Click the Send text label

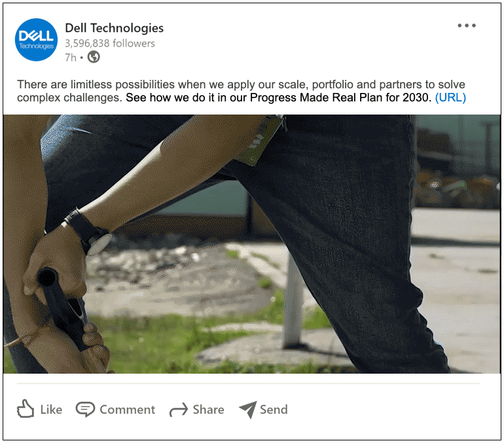(274, 410)
